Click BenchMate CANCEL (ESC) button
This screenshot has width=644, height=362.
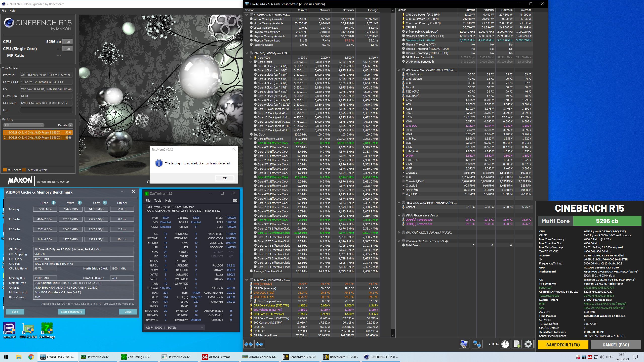[x=616, y=345]
